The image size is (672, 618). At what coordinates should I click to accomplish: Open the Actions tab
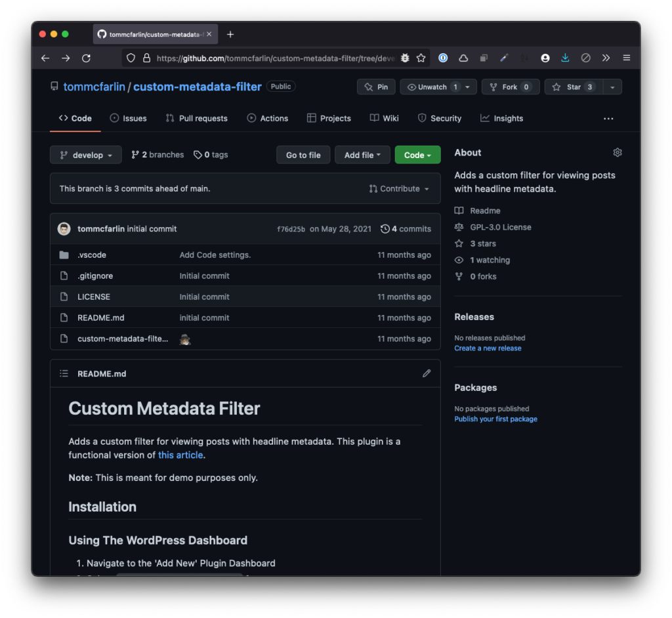tap(268, 118)
